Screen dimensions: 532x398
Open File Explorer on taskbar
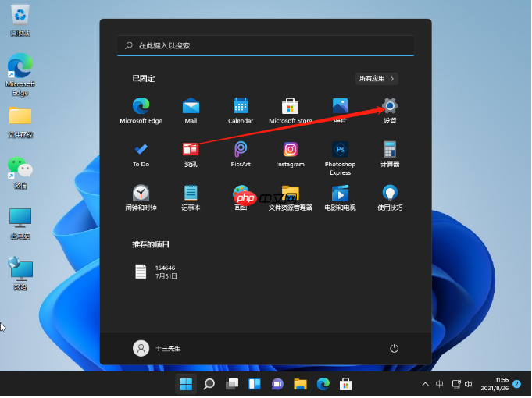[x=300, y=385]
